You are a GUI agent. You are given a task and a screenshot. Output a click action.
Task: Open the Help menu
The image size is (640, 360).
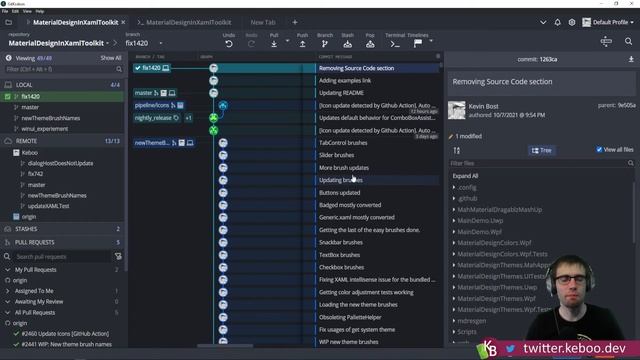coord(40,11)
